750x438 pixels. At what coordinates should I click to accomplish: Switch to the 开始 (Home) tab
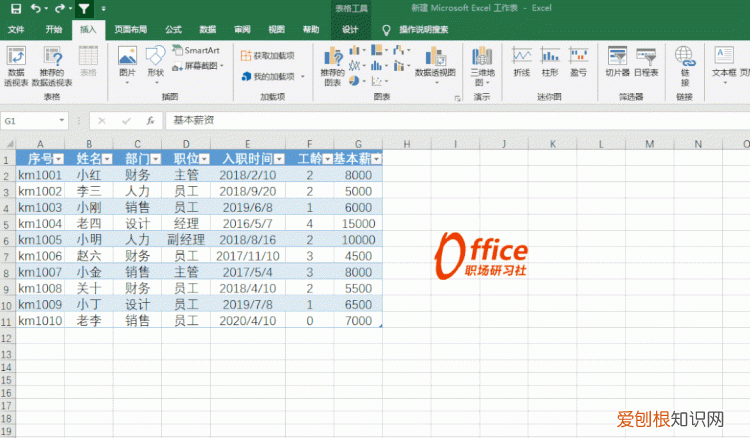tap(54, 30)
